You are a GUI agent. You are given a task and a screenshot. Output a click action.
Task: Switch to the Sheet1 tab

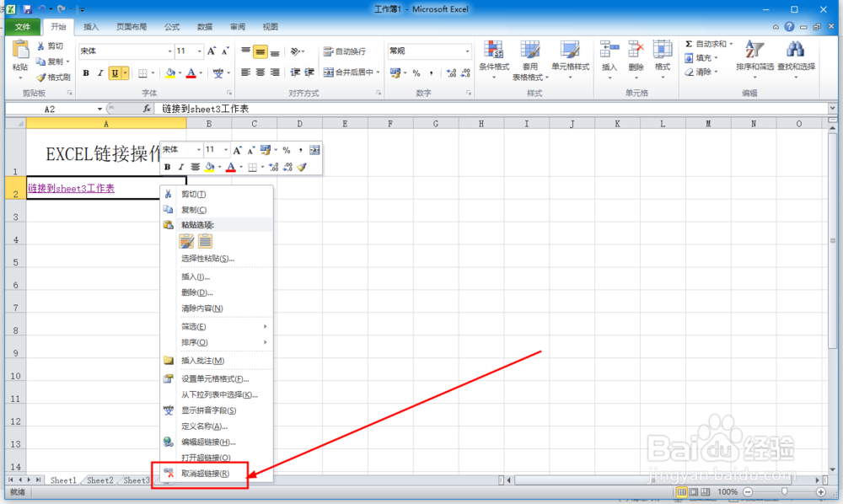[x=63, y=480]
